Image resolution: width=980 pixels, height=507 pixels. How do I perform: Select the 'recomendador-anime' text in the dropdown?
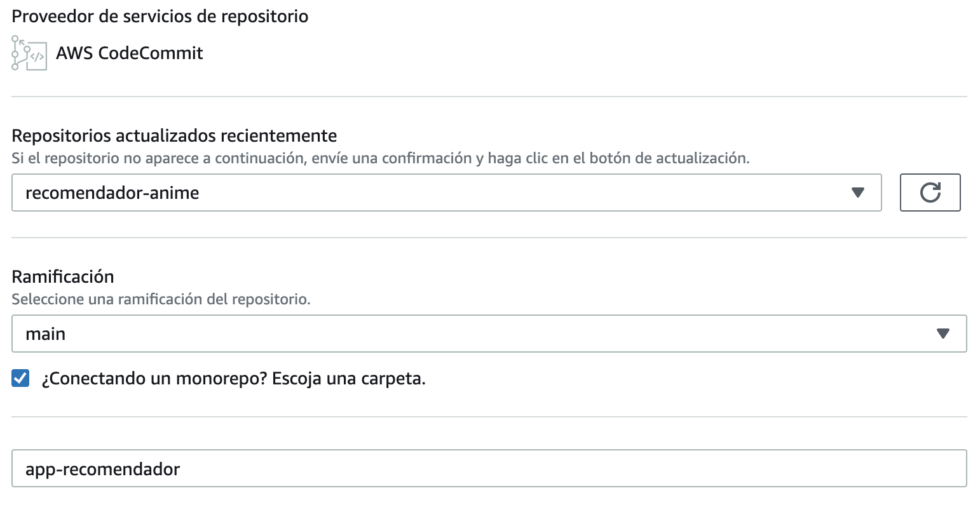112,193
